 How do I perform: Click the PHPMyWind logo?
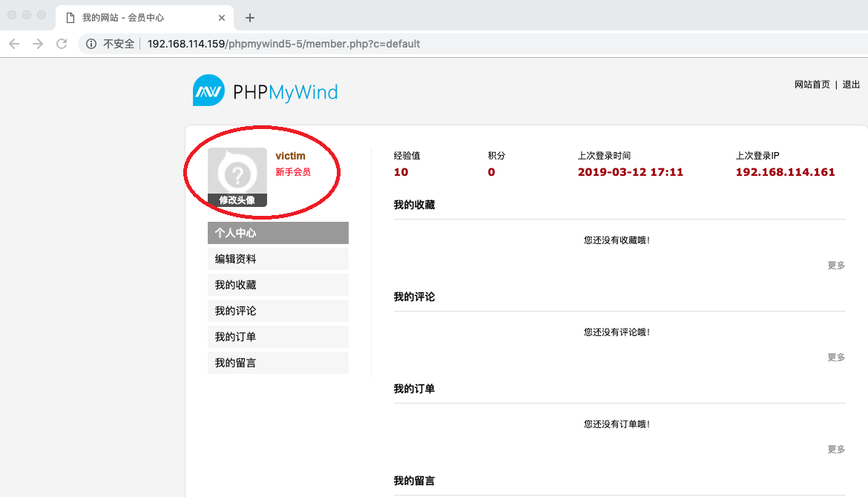265,90
